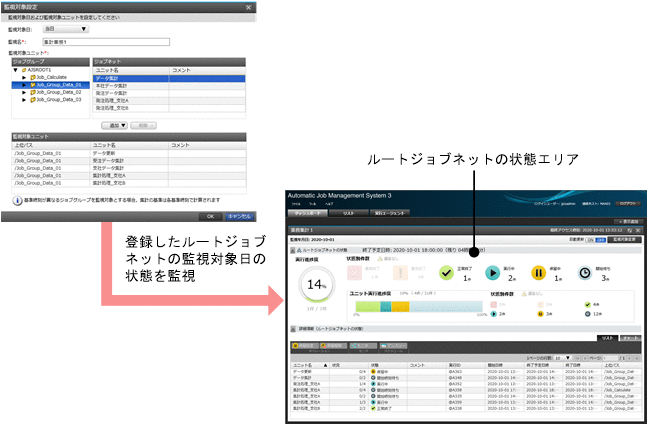
Task: Click the AJSROOT1 root folder icon
Action: tap(24, 70)
